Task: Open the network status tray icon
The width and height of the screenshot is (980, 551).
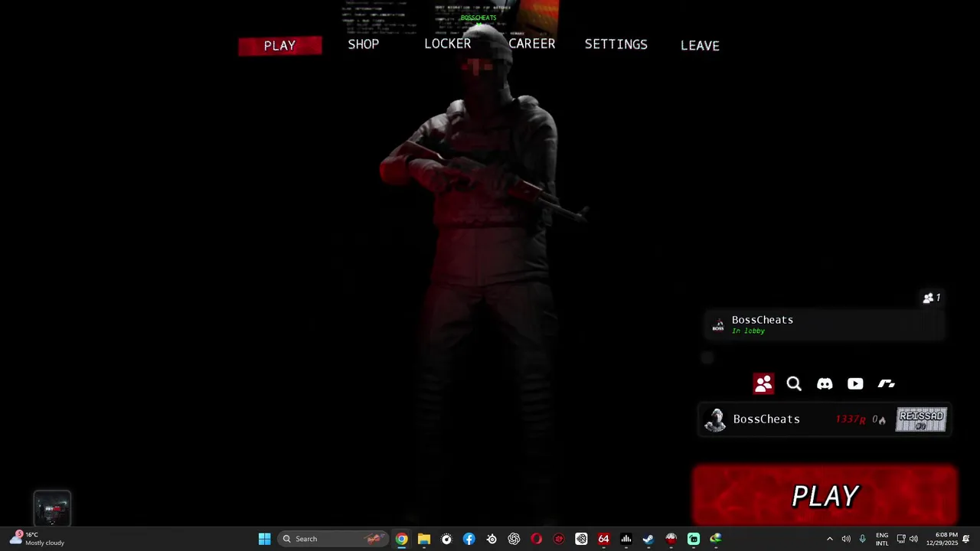Action: tap(901, 539)
